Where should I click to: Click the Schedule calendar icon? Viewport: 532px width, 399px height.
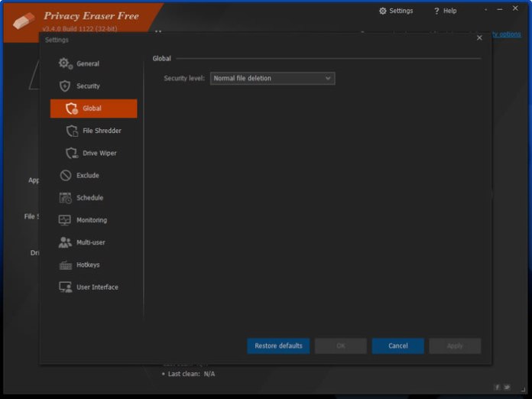(66, 198)
